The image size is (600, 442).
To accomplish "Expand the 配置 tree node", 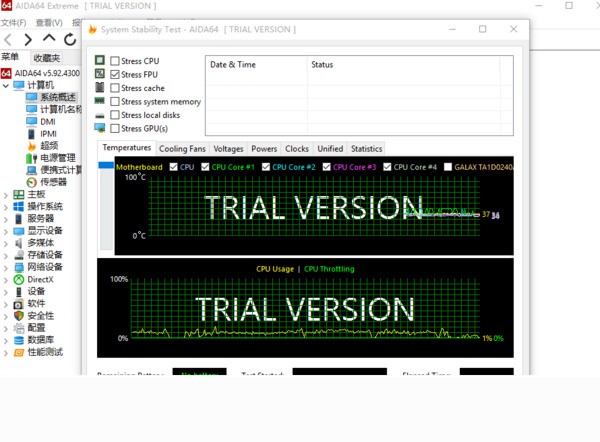I will click(5, 328).
